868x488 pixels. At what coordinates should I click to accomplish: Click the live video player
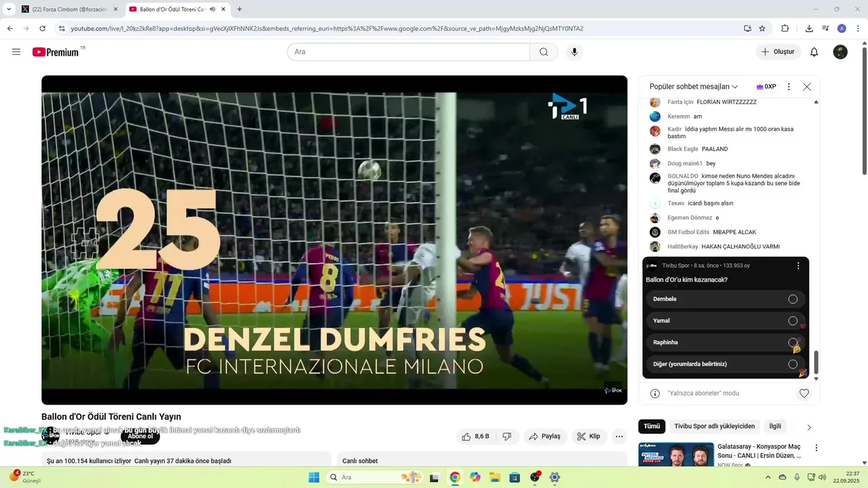click(x=334, y=240)
